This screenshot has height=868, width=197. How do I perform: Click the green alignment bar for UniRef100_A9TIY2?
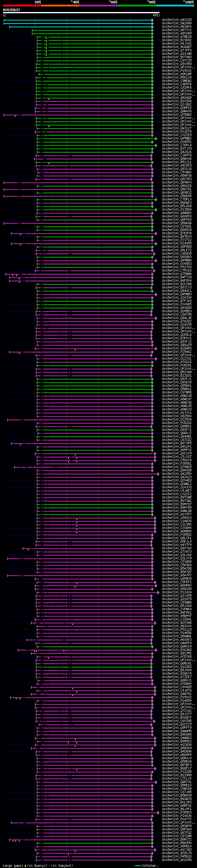93,30
